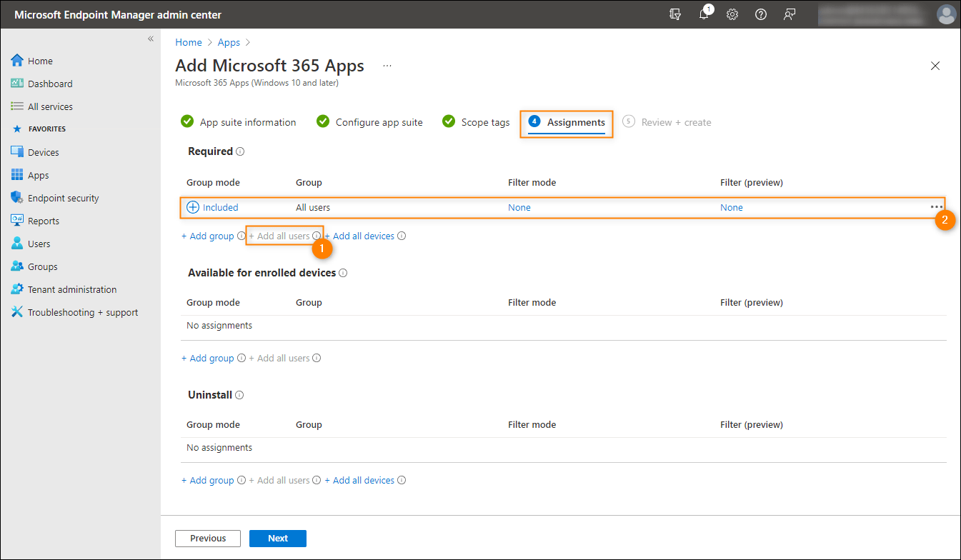Open the settings gear in the top bar

pos(732,14)
